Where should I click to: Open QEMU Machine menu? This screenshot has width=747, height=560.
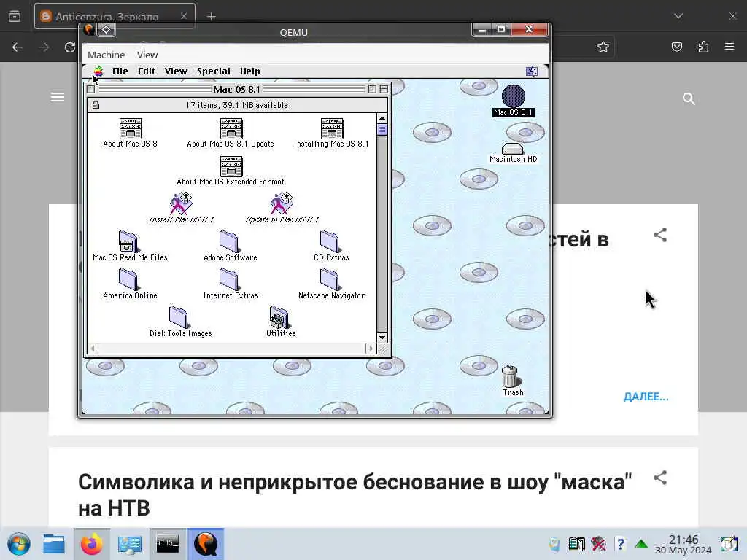(107, 55)
